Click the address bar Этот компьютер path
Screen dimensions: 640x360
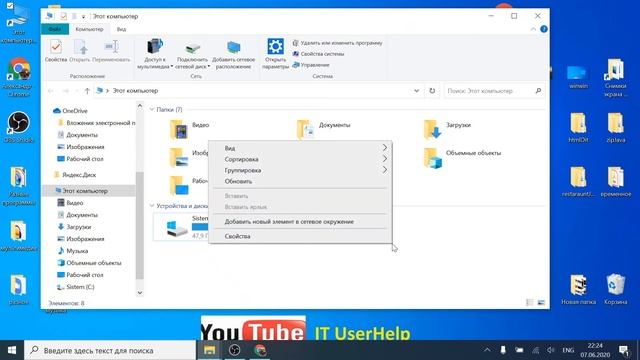coord(136,91)
